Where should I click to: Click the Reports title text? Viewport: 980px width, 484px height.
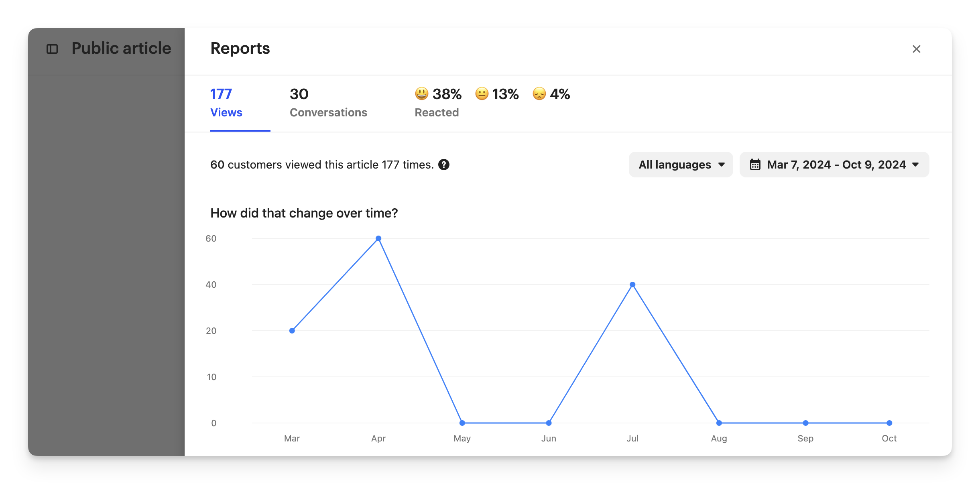coord(240,49)
